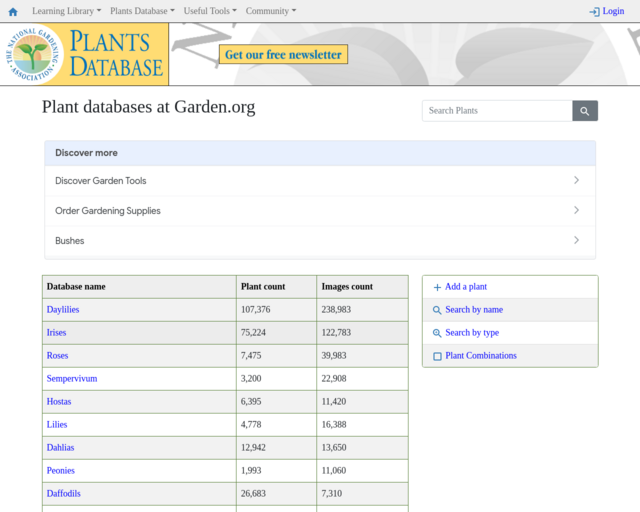Open the Dahlias database link

tap(60, 447)
